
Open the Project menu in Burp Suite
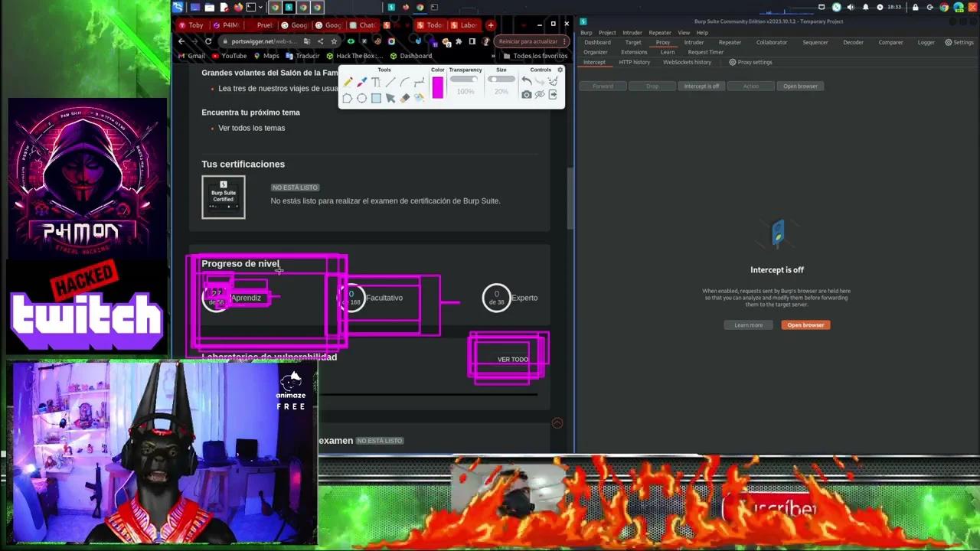pos(607,33)
